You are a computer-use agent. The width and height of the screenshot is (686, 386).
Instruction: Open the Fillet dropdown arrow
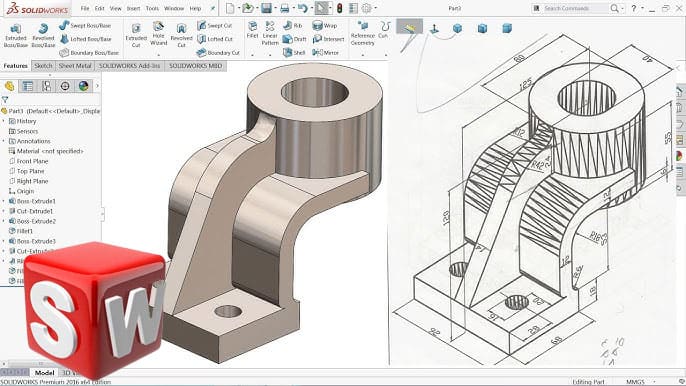tap(252, 55)
